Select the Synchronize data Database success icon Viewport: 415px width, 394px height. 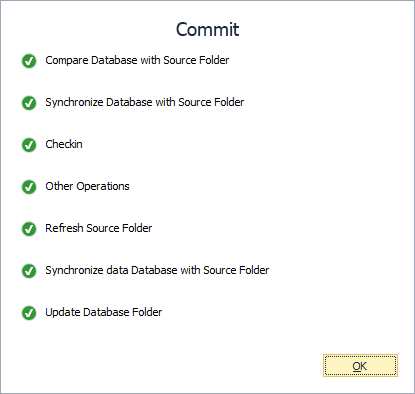[29, 271]
